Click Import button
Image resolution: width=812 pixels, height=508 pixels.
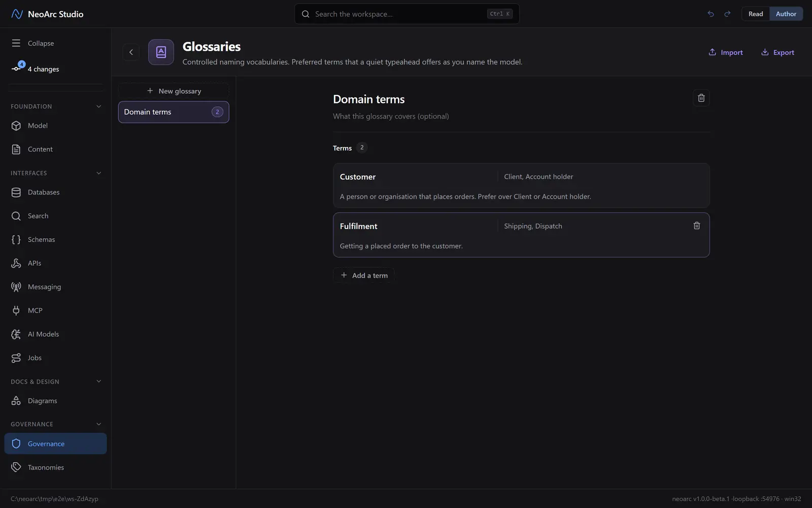[x=725, y=52]
